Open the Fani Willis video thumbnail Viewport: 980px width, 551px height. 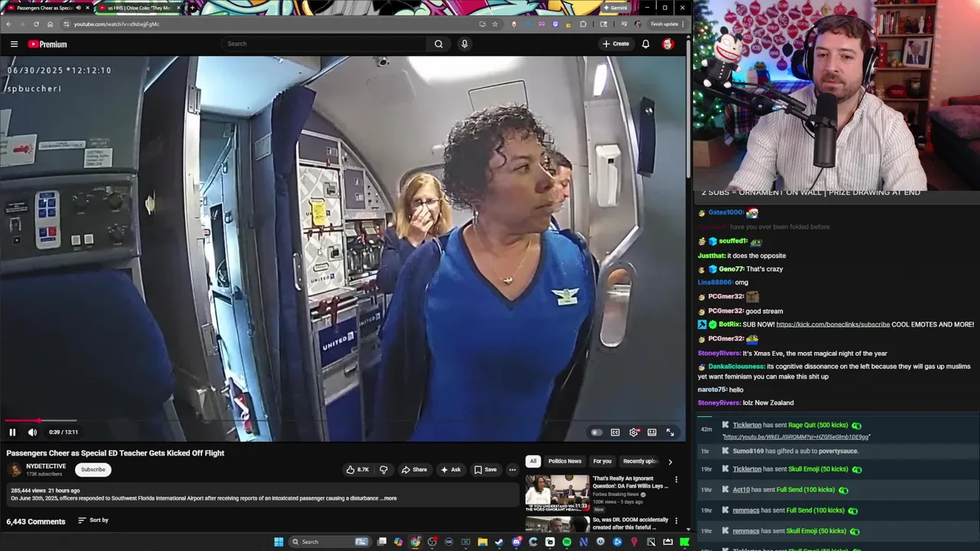click(x=557, y=493)
